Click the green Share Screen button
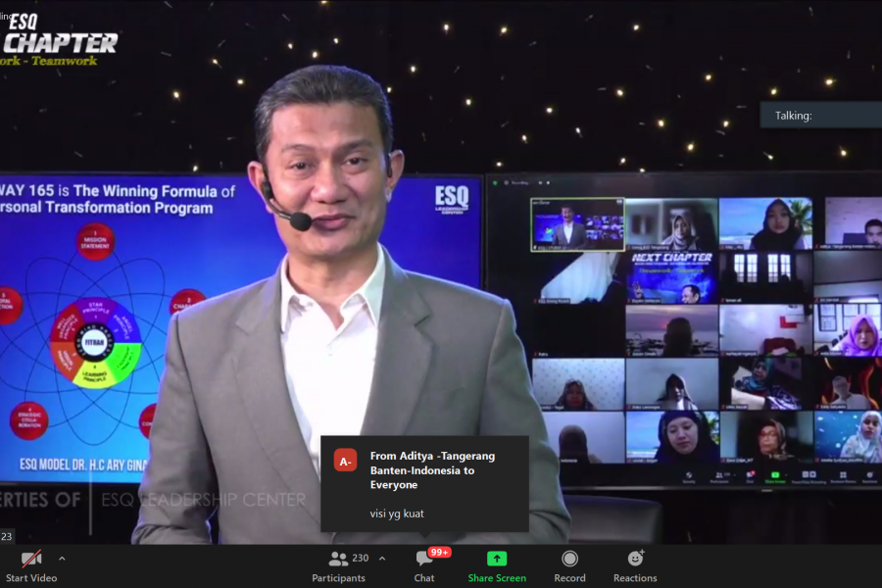 tap(497, 564)
